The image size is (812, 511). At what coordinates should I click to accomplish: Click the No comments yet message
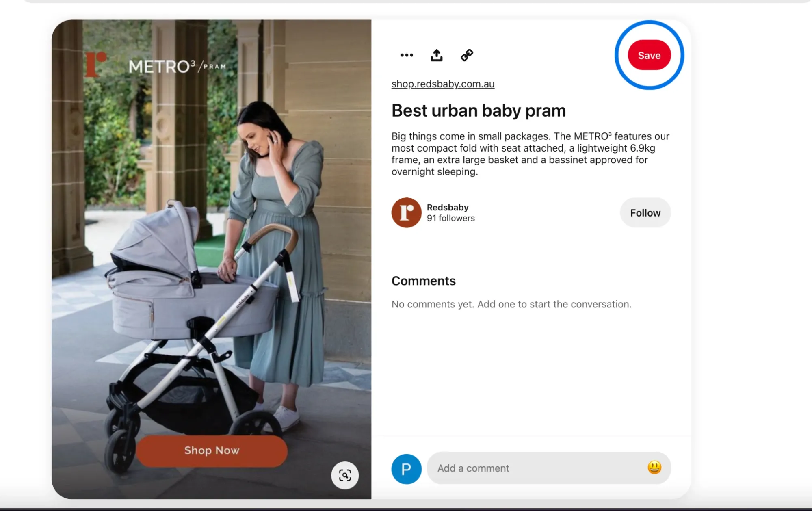coord(511,304)
